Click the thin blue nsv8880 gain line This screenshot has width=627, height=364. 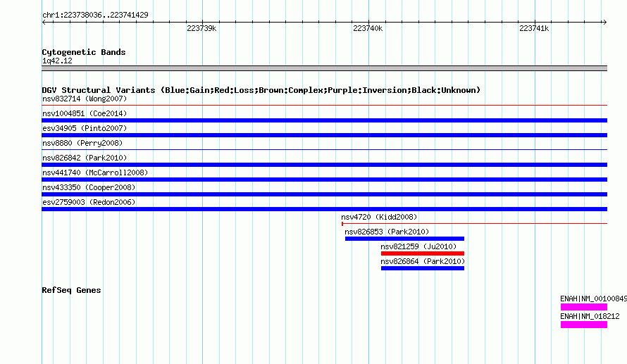click(324, 149)
